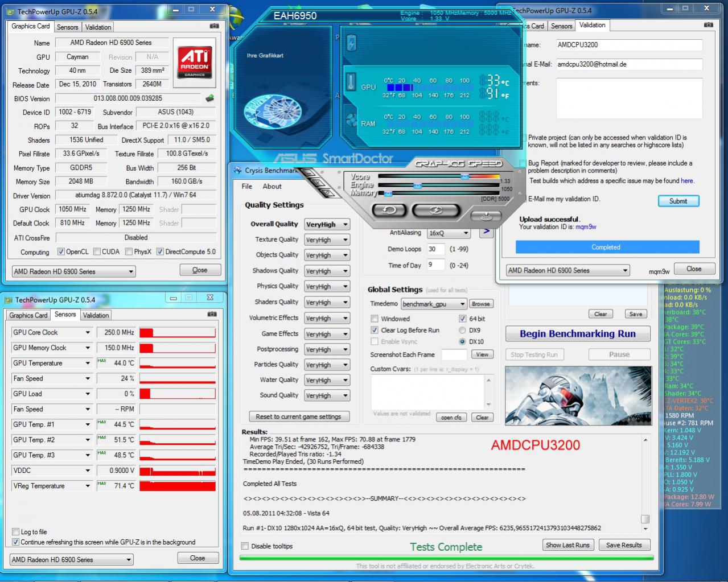Screen dimensions: 728x582
Task: Expand the GPU Core Clock sensor dropdown
Action: 88,332
